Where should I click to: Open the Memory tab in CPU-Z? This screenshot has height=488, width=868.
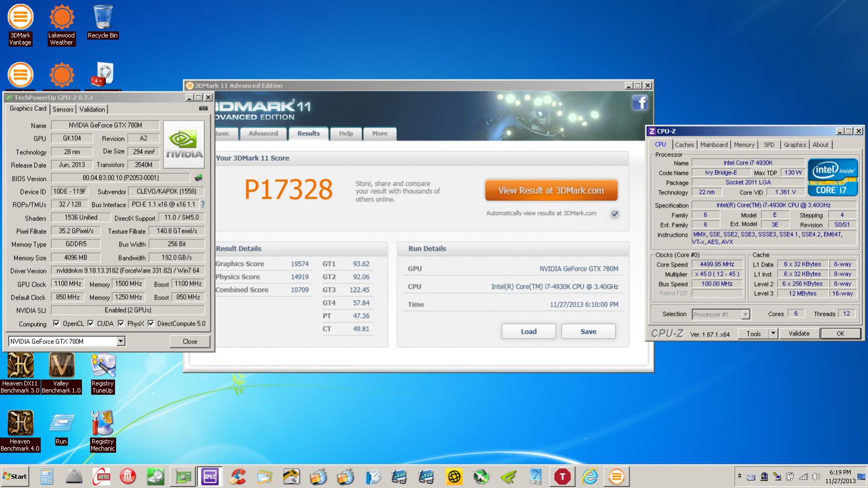(x=744, y=145)
